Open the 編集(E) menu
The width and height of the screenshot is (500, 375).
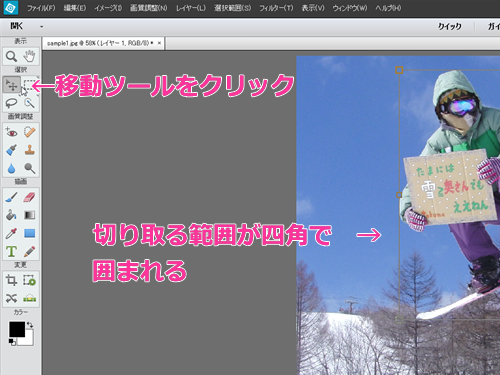75,8
